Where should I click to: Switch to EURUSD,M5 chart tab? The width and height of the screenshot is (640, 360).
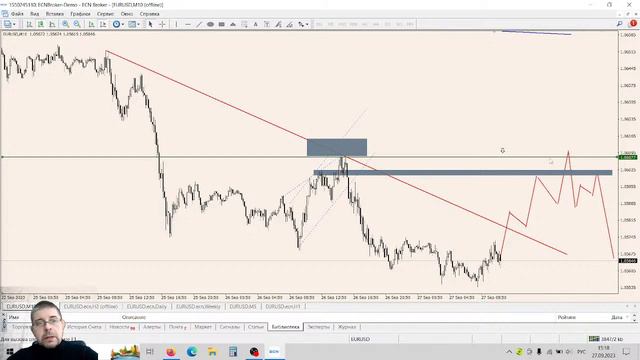[x=243, y=307]
